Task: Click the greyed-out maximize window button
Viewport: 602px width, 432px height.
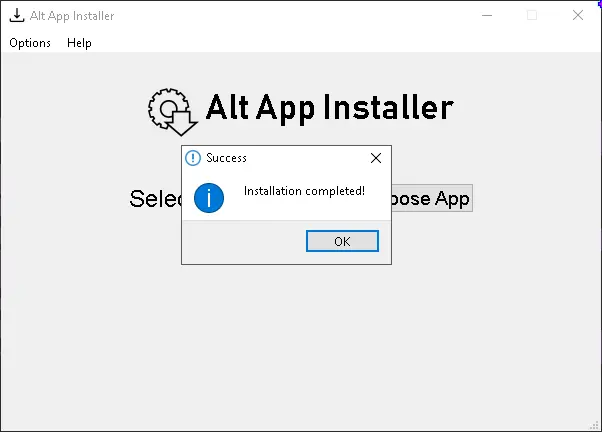Action: coord(532,16)
